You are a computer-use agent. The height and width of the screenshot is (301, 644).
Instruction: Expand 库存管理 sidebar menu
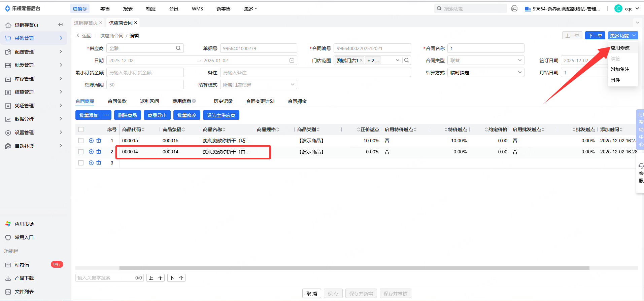[34, 79]
